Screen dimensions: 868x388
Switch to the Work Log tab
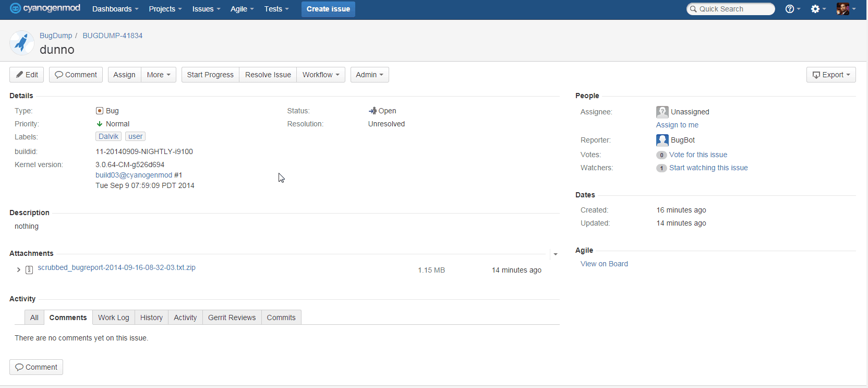(114, 318)
